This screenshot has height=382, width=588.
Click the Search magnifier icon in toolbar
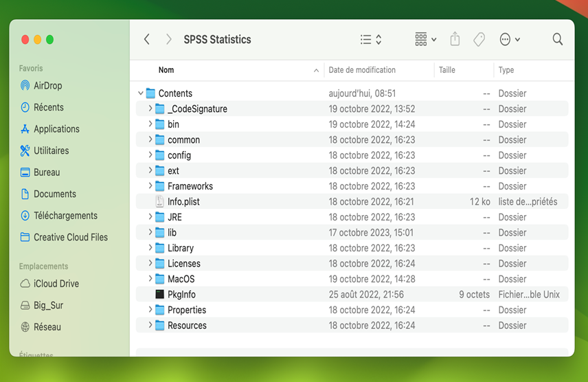point(558,40)
